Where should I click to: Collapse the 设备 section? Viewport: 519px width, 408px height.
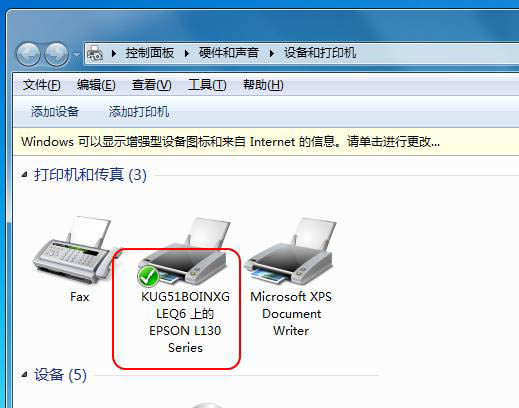24,374
